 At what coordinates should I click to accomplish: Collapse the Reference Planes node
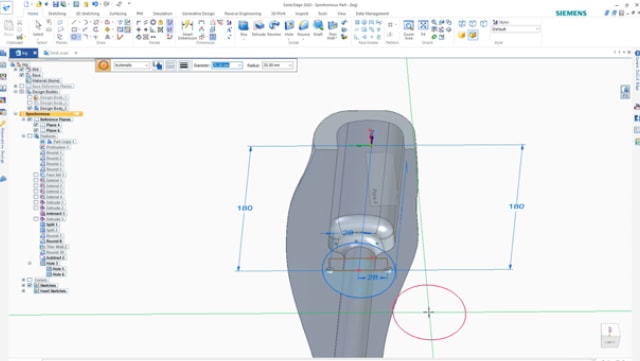pos(24,119)
